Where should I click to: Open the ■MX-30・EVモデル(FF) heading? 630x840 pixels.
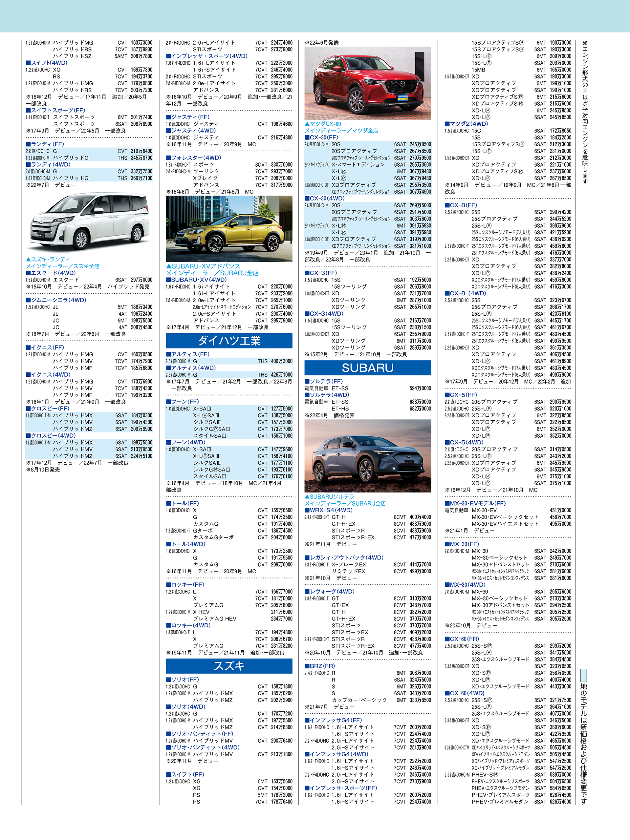pyautogui.click(x=475, y=503)
